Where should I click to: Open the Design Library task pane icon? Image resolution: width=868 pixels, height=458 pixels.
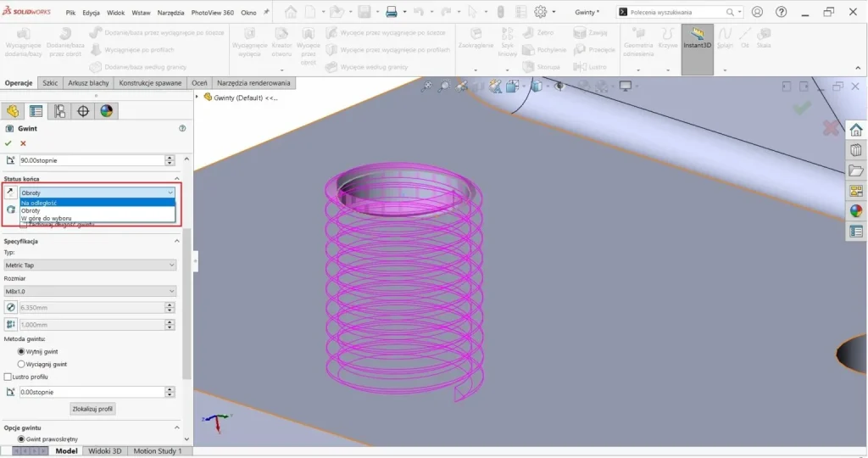point(856,150)
